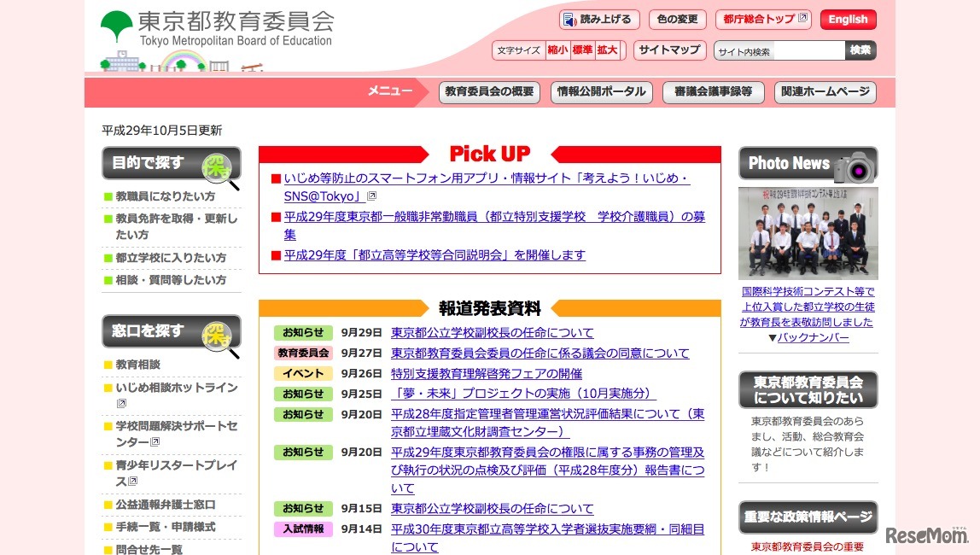The width and height of the screenshot is (980, 555).
Task: Click the 東京都教育委員会 site title
Action: 236,22
